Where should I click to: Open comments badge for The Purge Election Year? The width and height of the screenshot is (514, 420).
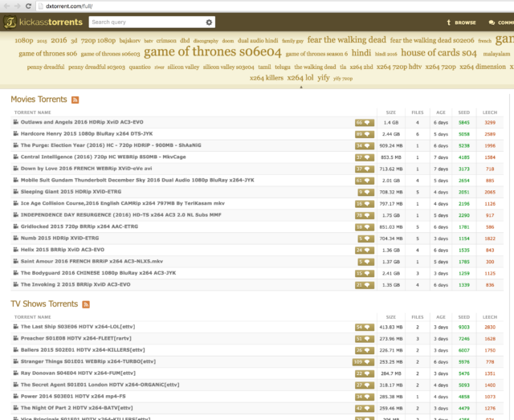364,146
